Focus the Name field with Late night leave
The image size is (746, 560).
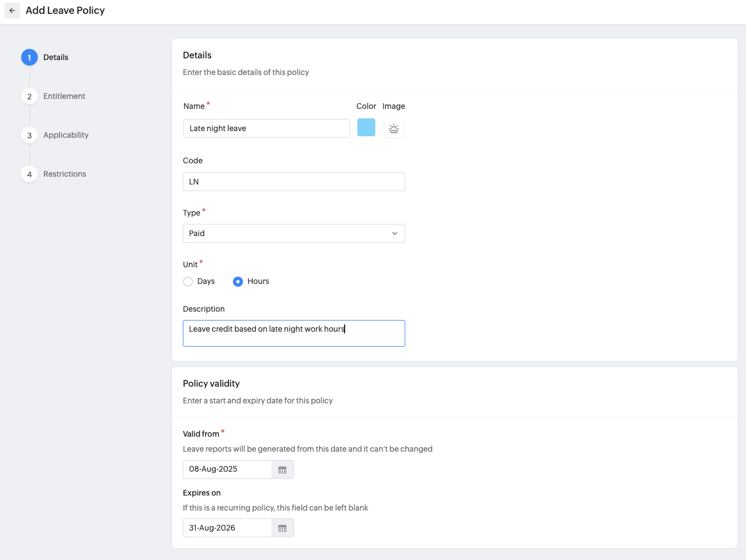click(266, 128)
